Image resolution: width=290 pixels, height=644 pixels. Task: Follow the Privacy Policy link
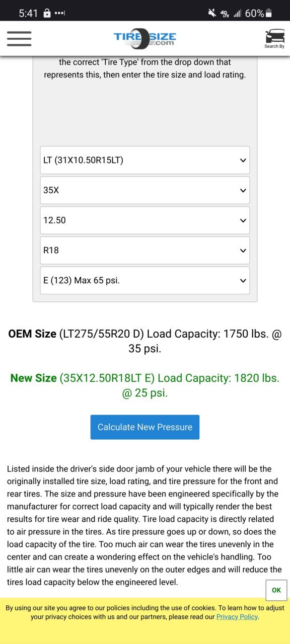pyautogui.click(x=237, y=617)
